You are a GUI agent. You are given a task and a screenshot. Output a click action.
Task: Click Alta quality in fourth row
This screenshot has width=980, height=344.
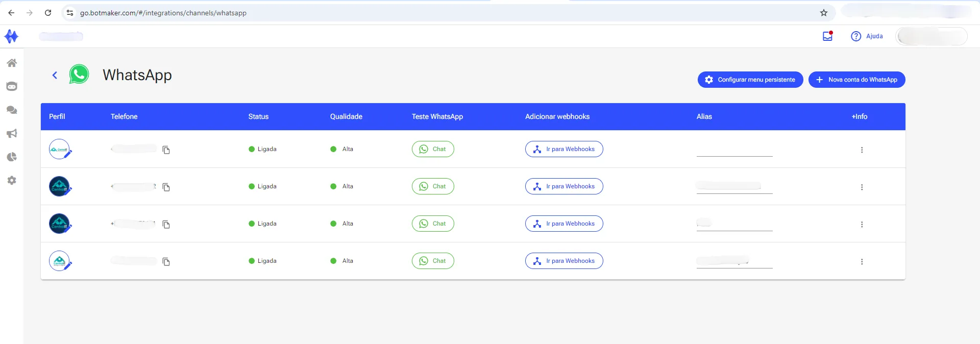coord(342,261)
